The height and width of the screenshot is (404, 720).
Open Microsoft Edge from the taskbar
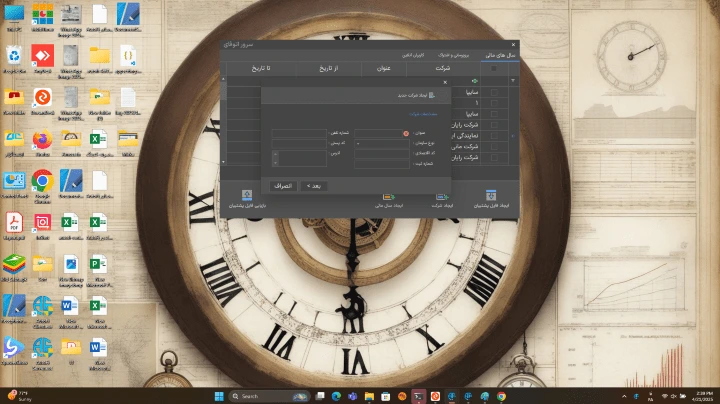(336, 396)
